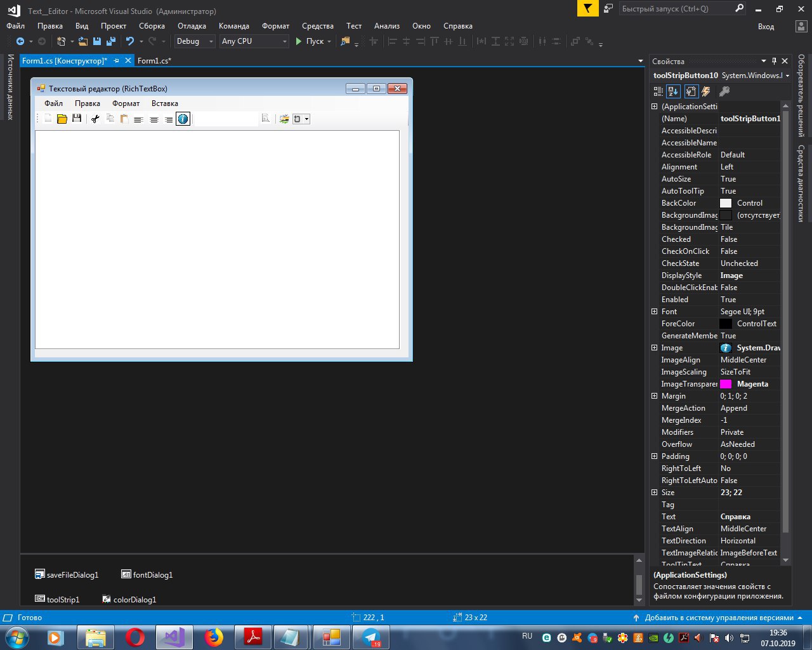This screenshot has height=650, width=812.
Task: Open the Средства диагностики side tab
Action: point(801,183)
